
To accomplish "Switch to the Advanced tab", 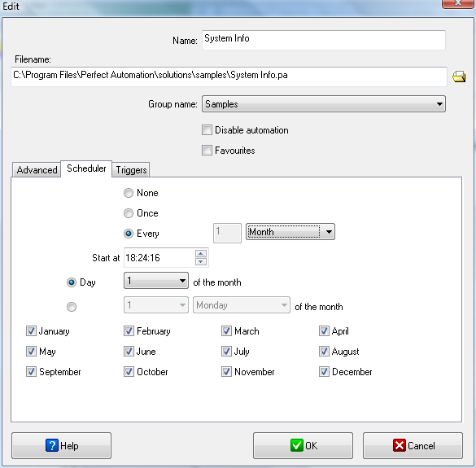I will pyautogui.click(x=37, y=170).
